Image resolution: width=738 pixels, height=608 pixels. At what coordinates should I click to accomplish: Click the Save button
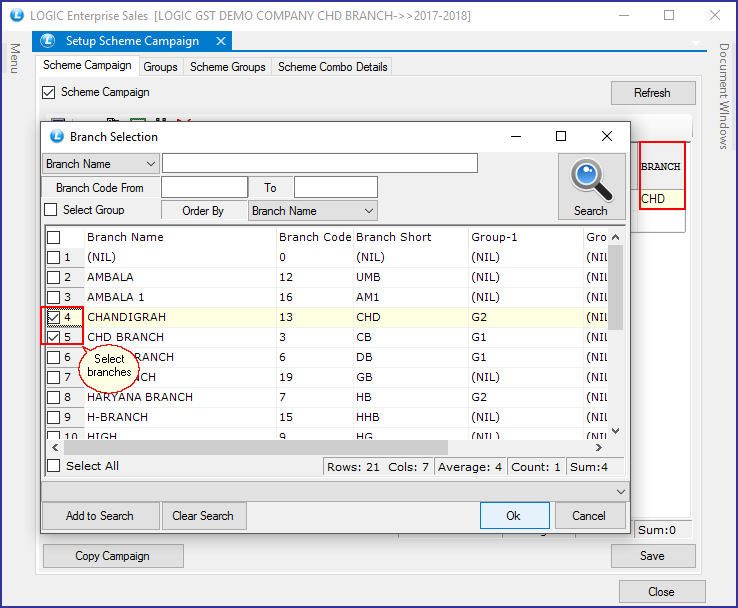tap(653, 556)
